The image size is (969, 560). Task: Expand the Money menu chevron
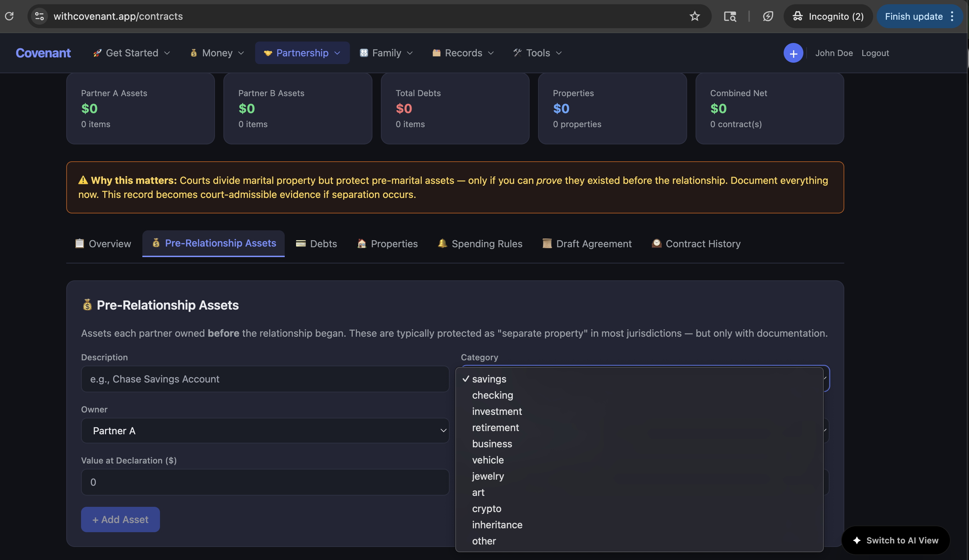pos(241,53)
